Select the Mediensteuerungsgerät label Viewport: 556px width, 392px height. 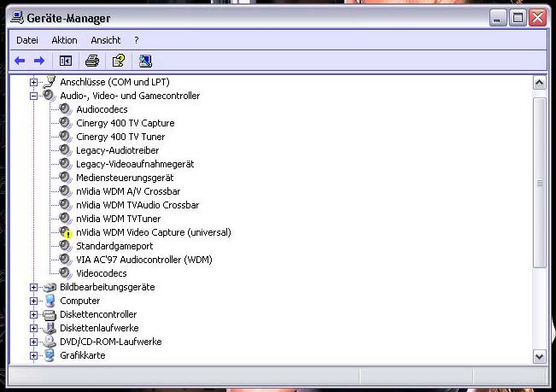[125, 178]
